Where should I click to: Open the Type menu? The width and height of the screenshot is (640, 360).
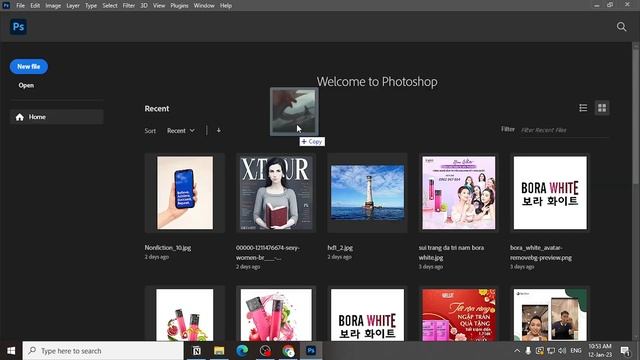point(91,6)
